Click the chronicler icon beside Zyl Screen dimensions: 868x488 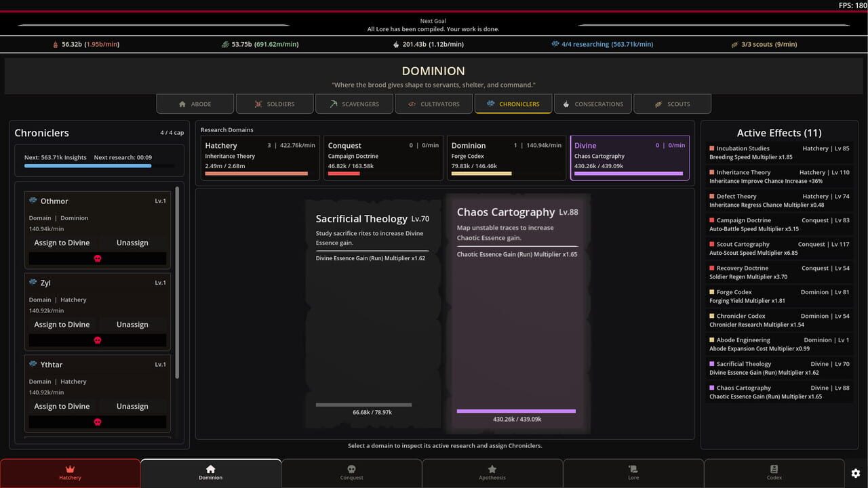pyautogui.click(x=33, y=283)
